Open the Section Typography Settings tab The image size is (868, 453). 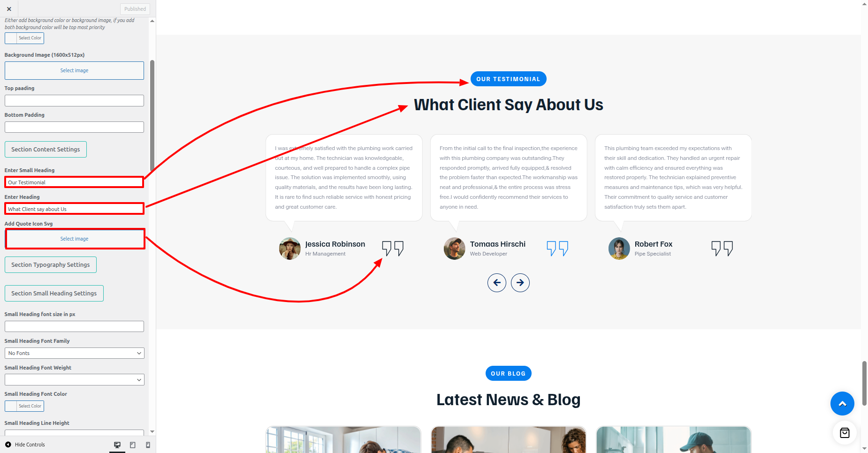click(x=51, y=264)
